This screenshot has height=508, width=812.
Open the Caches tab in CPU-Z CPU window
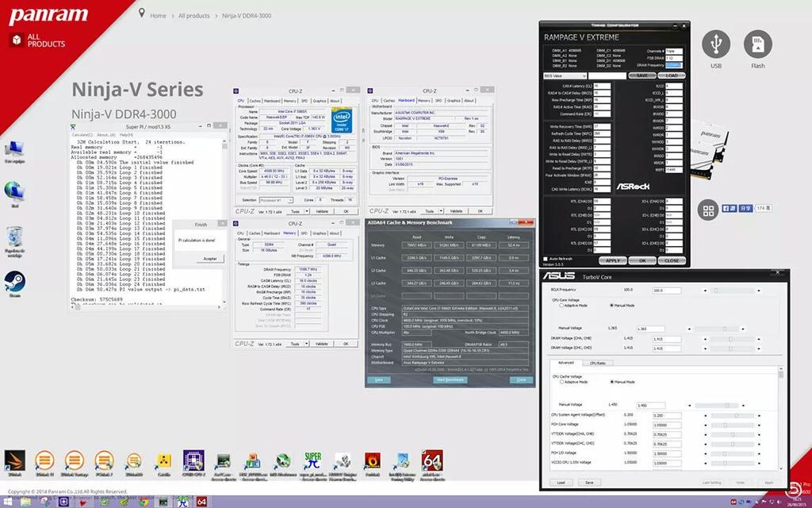pyautogui.click(x=255, y=101)
